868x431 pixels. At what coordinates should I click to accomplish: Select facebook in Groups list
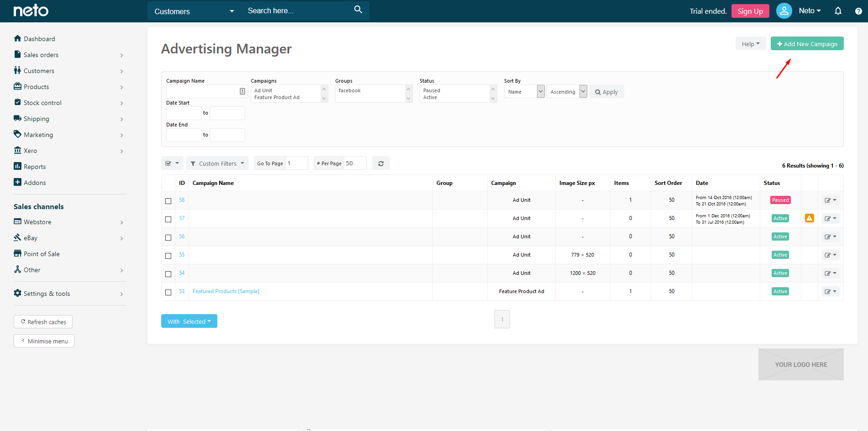pos(349,90)
